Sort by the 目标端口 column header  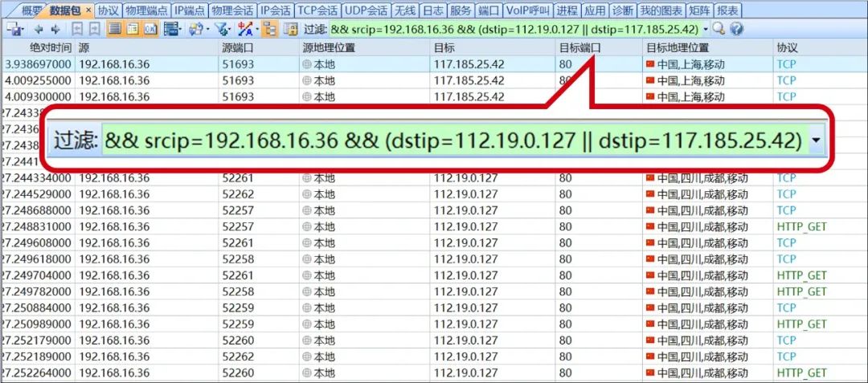580,47
